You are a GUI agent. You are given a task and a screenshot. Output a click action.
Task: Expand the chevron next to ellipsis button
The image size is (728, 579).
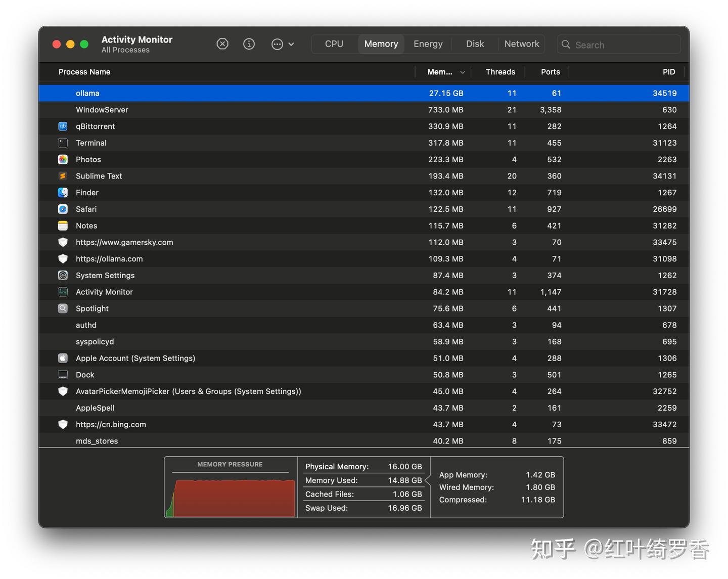pos(291,44)
